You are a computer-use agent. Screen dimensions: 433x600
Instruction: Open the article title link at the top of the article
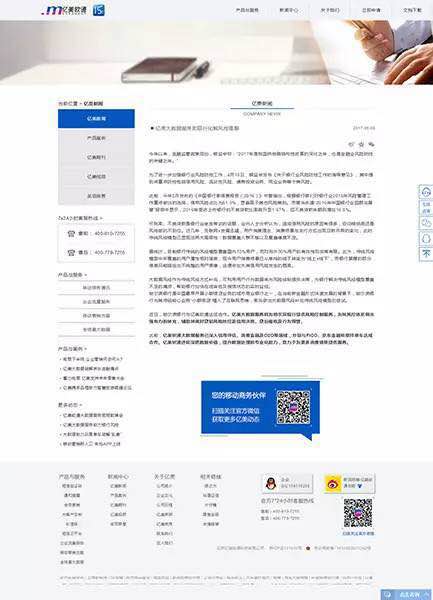coord(195,128)
